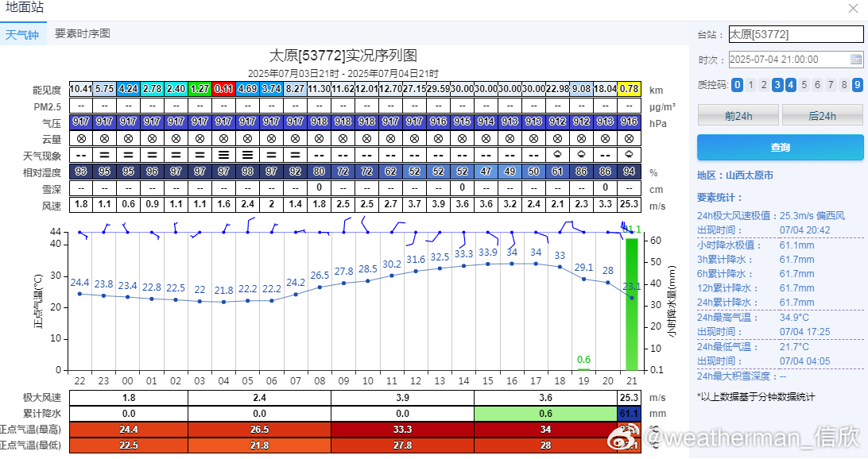Click the 21.8 min temperature summary cell
This screenshot has width=868, height=459.
coord(259,445)
